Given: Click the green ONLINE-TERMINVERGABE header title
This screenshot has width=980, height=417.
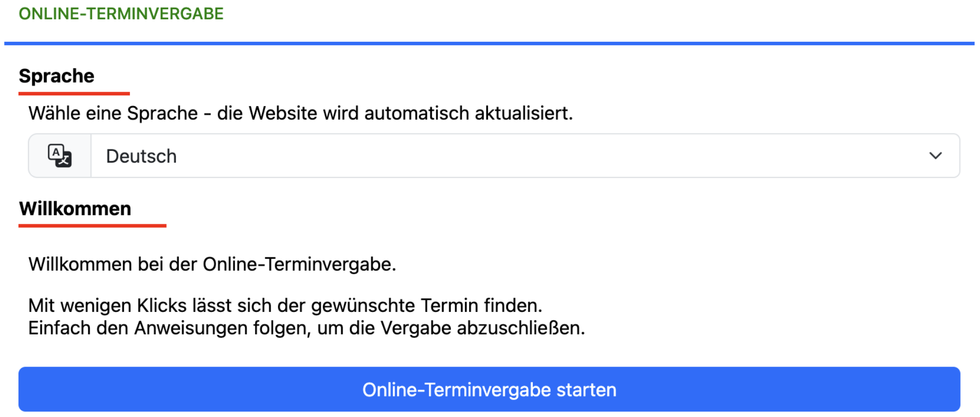Looking at the screenshot, I should [x=121, y=14].
